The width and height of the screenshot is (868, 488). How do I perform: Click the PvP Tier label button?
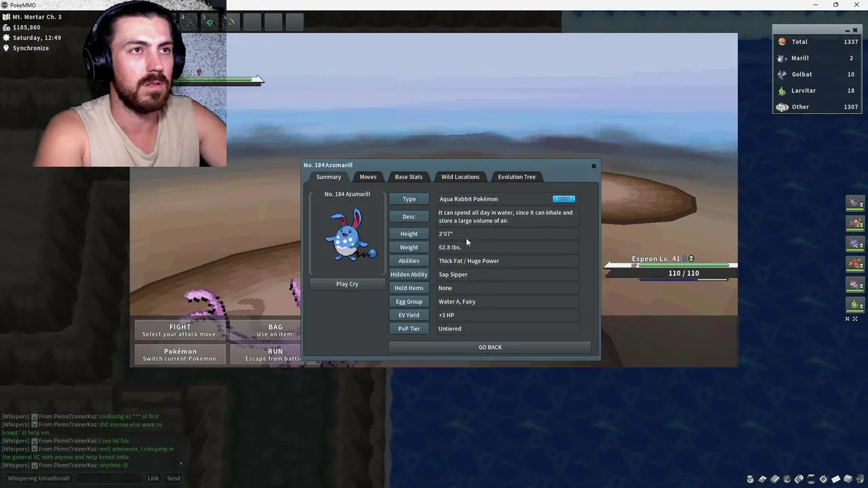tap(409, 329)
